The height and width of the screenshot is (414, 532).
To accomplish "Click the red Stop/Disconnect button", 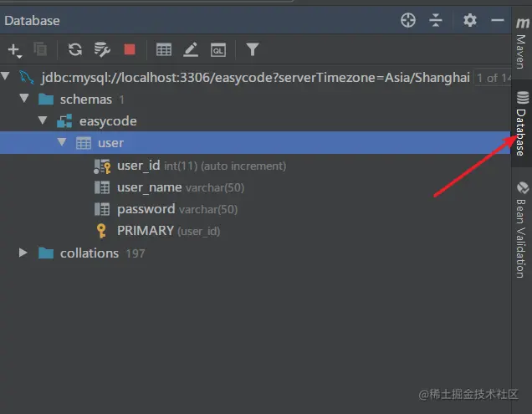I will point(130,49).
